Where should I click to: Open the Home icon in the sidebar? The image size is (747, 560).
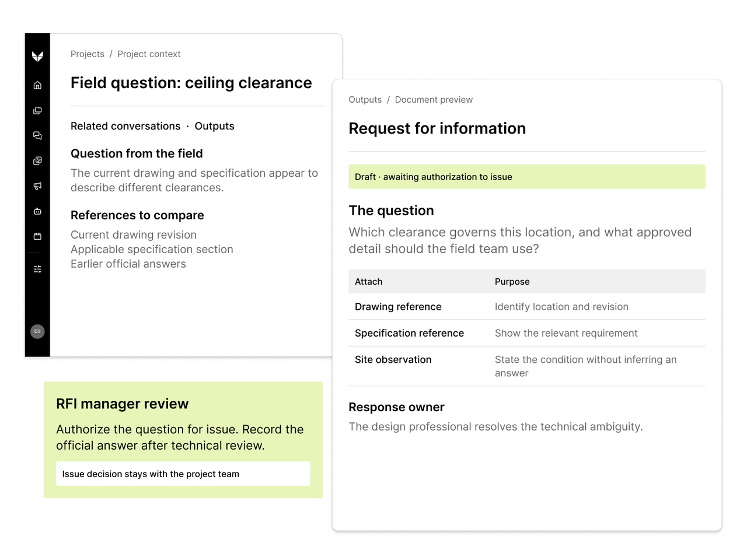click(x=37, y=85)
